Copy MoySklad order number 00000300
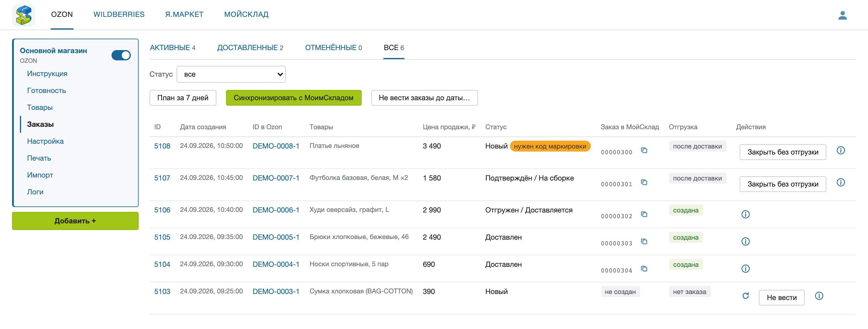Image resolution: width=868 pixels, height=329 pixels. [x=644, y=151]
